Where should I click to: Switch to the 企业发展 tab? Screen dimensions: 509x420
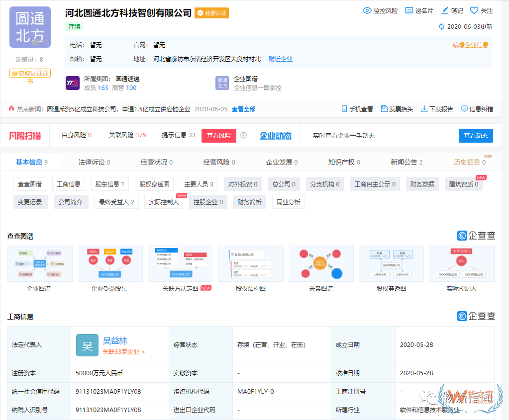(282, 162)
